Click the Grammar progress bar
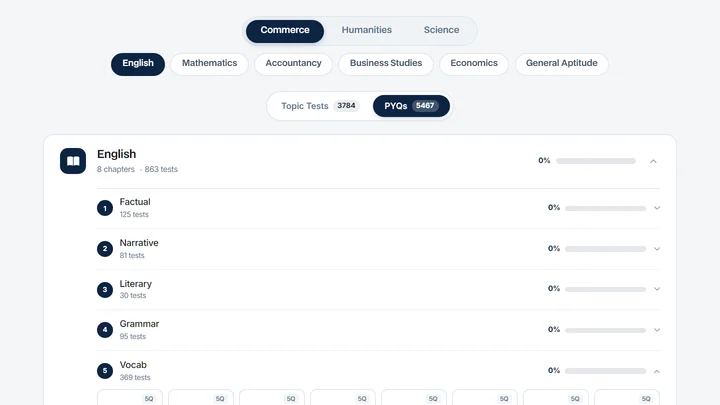 (x=605, y=330)
